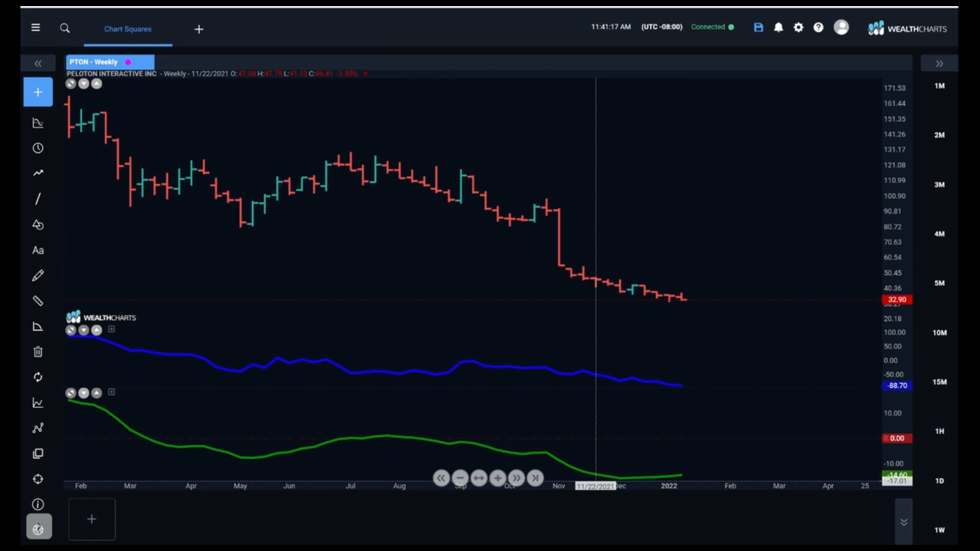Select the 1W timeframe

(x=939, y=530)
